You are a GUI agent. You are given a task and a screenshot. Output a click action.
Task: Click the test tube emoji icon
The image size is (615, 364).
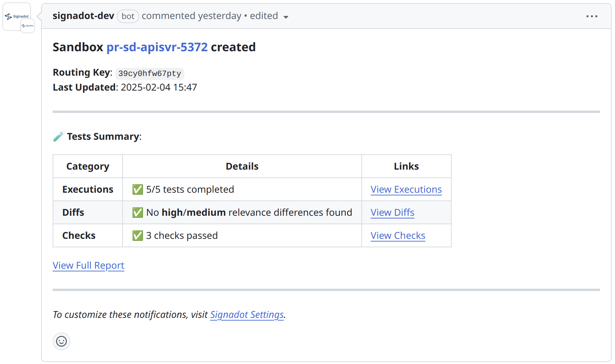point(58,136)
